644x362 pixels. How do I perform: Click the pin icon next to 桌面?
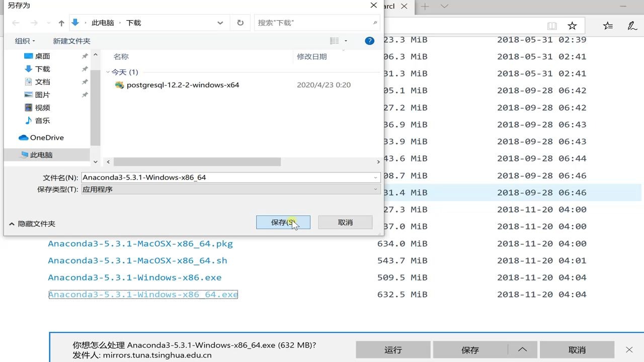point(85,56)
